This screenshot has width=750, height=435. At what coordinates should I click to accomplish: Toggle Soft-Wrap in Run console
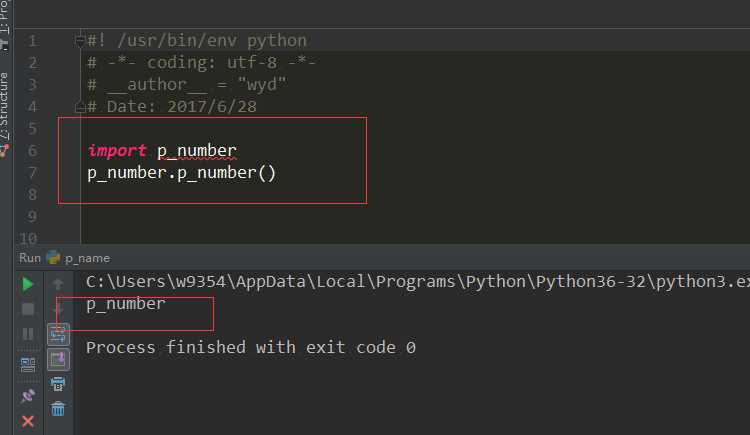[58, 334]
